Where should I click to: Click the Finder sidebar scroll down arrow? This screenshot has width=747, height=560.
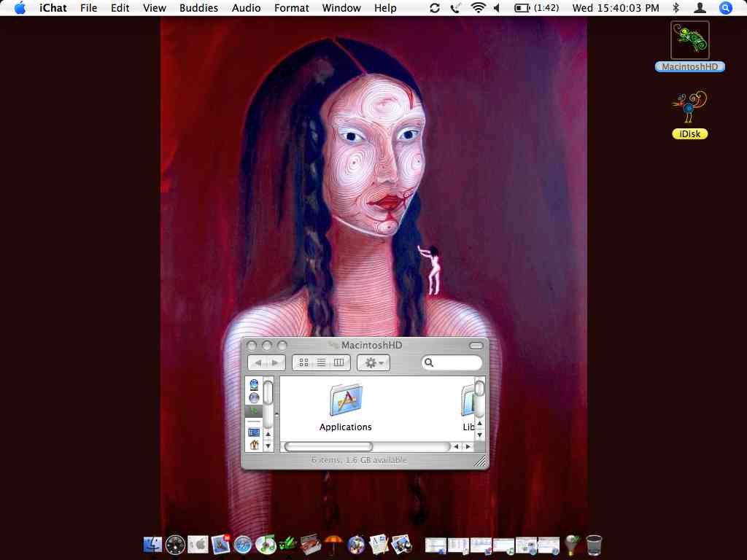click(x=268, y=446)
